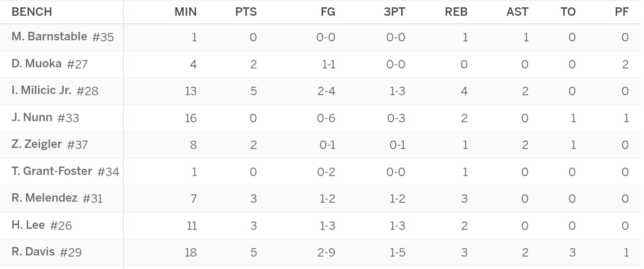Select J. Nunn minutes value 16
The width and height of the screenshot is (644, 269).
click(x=191, y=118)
